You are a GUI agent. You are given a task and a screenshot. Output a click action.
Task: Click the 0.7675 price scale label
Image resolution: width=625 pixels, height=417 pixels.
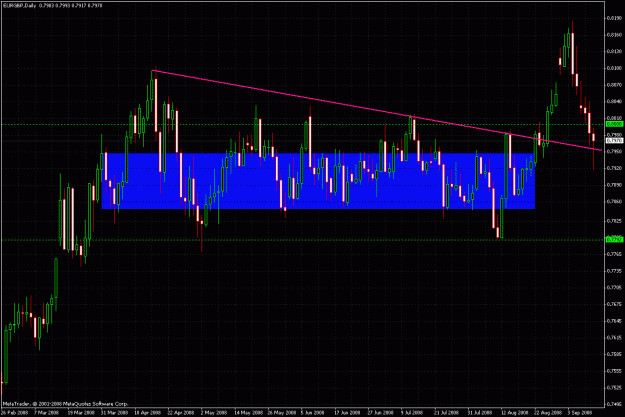pos(615,304)
